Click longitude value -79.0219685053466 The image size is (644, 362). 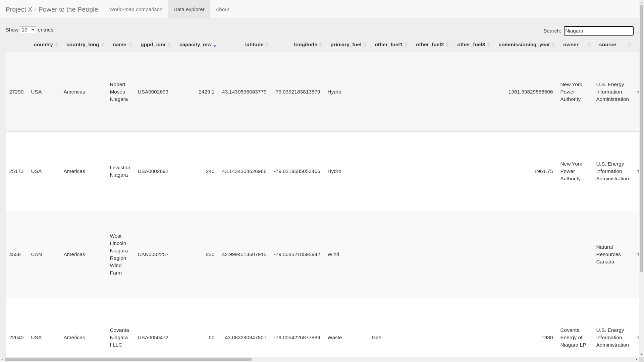click(297, 171)
